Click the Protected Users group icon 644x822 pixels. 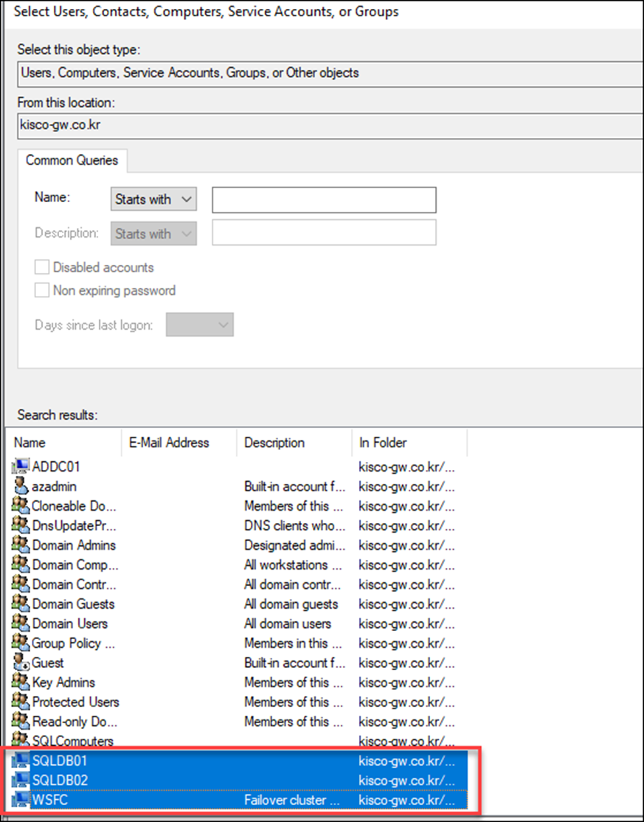[21, 702]
